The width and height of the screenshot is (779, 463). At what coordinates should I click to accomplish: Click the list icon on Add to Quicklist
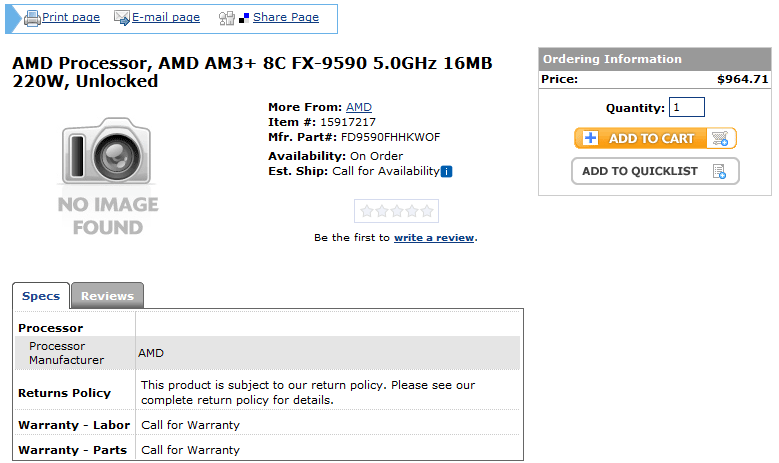point(720,171)
